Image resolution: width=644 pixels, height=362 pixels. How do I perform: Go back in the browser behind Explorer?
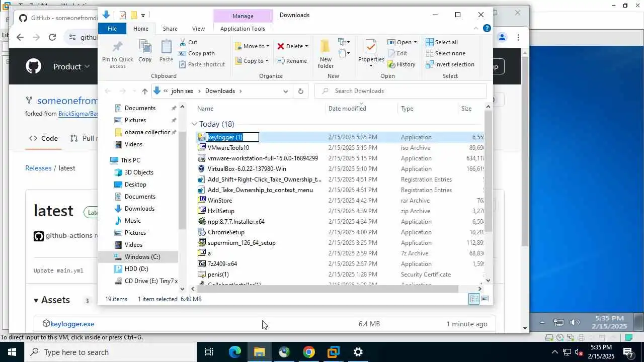pyautogui.click(x=20, y=37)
